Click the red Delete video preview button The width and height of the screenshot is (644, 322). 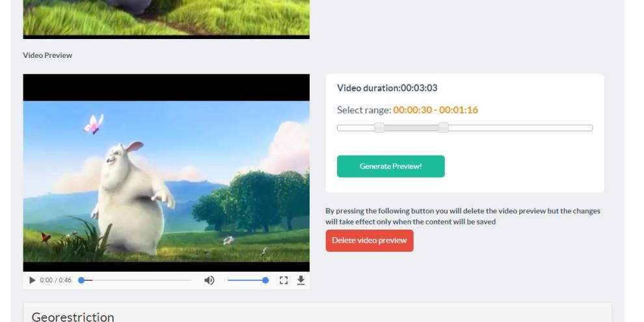click(369, 241)
